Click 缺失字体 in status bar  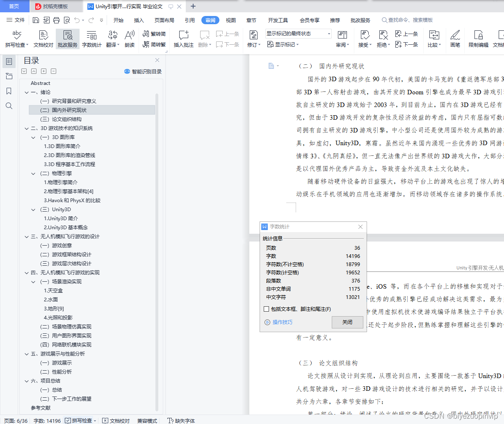(x=181, y=421)
